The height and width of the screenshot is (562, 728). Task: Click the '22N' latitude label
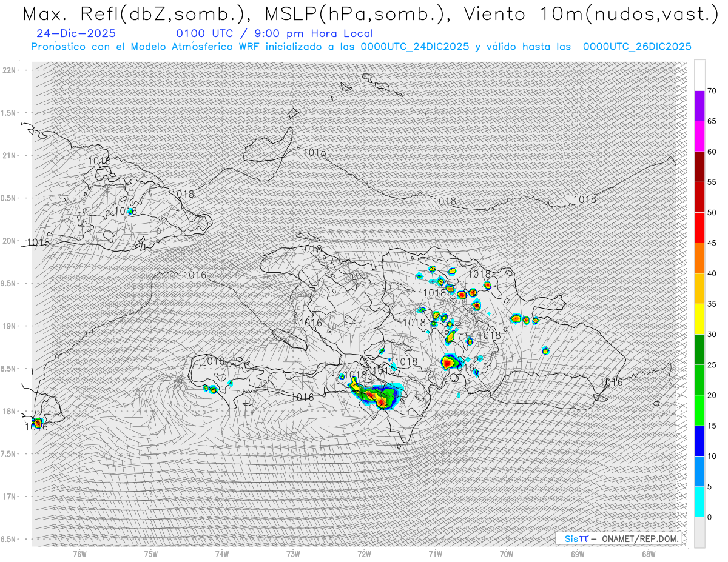10,70
